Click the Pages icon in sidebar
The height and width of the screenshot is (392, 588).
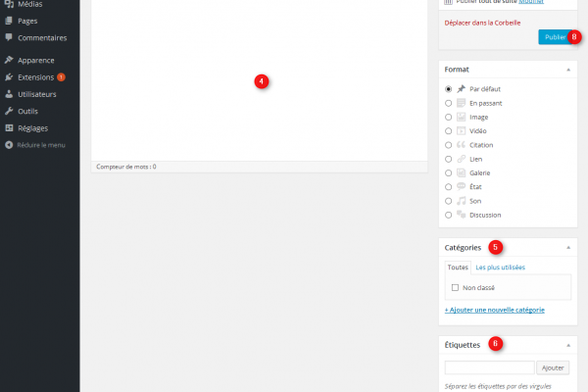click(x=9, y=21)
